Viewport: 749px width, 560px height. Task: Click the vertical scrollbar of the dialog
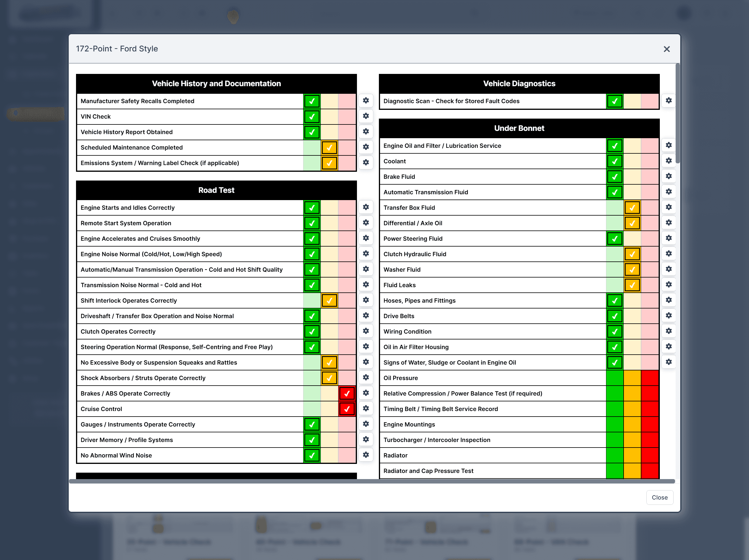pos(677,113)
